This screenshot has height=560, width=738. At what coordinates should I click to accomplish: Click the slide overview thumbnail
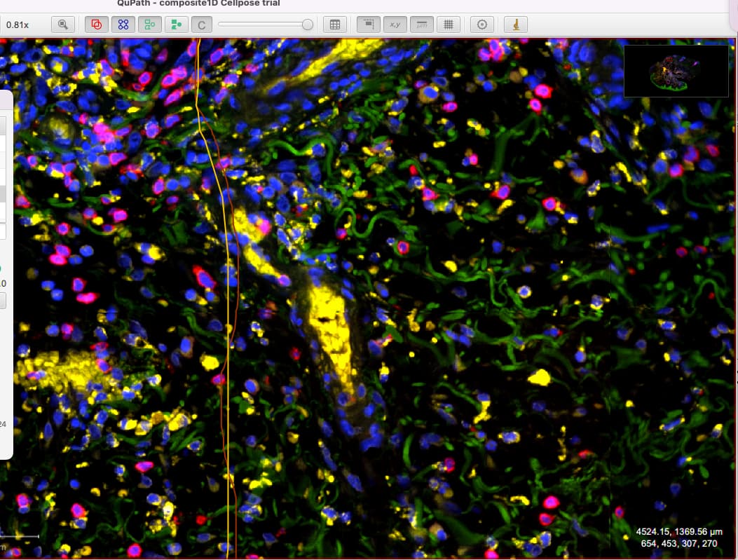pyautogui.click(x=675, y=70)
